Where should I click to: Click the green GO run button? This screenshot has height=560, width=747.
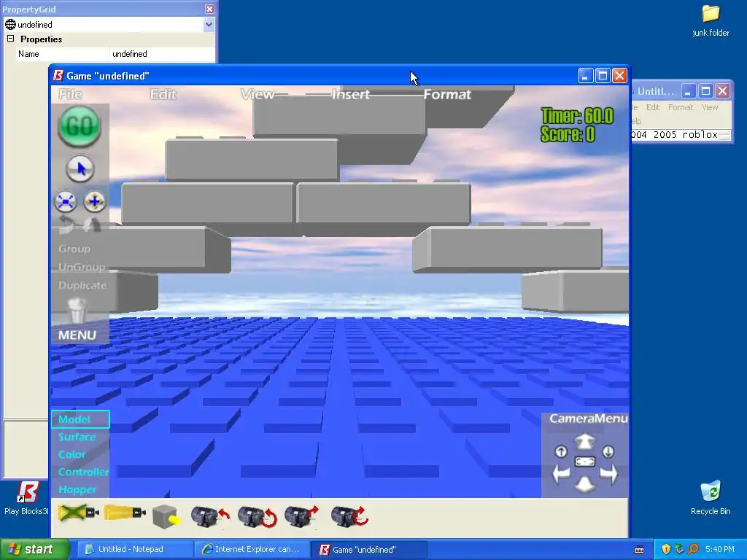(79, 125)
